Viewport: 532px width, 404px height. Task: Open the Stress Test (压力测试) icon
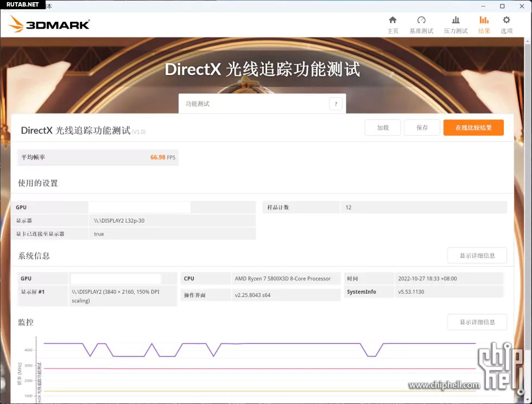[x=455, y=20]
